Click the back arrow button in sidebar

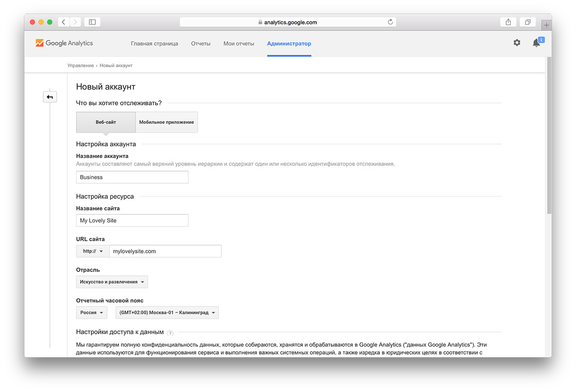pos(50,97)
